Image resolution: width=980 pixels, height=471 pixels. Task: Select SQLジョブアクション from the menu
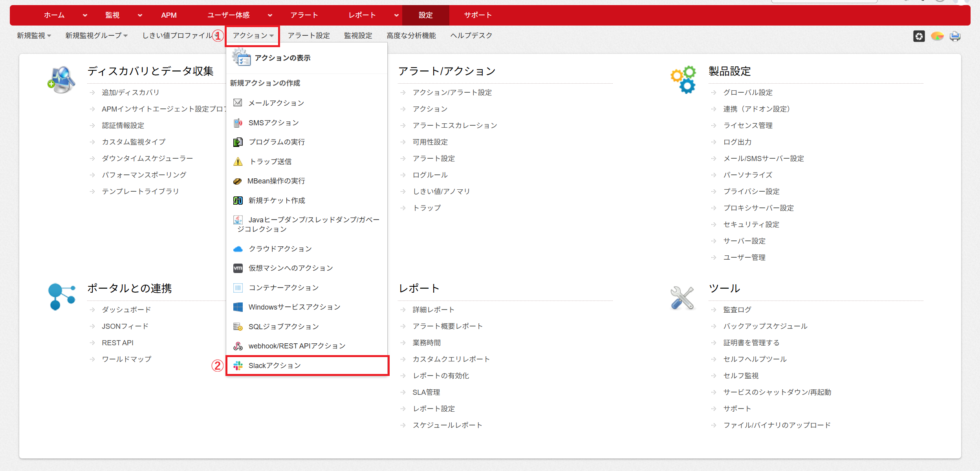click(x=283, y=327)
